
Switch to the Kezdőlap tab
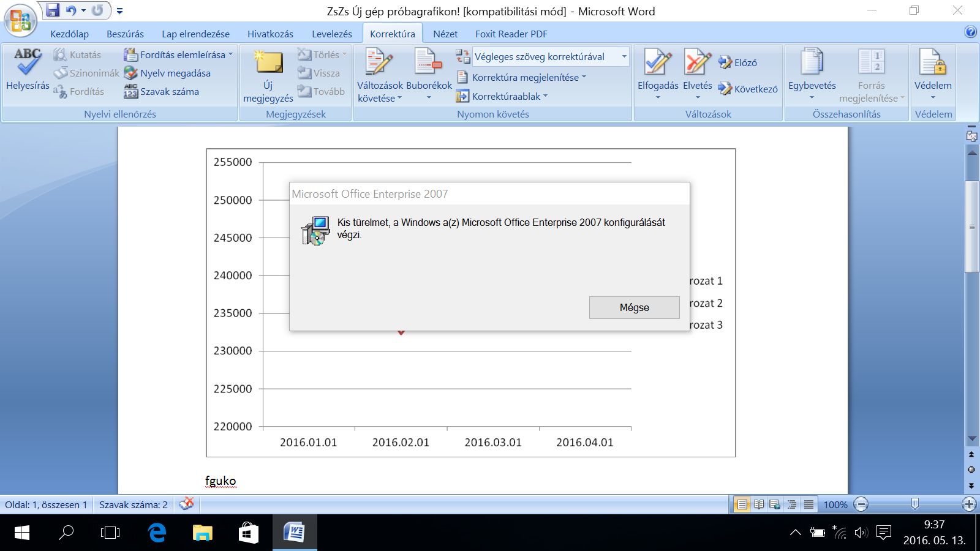[69, 34]
